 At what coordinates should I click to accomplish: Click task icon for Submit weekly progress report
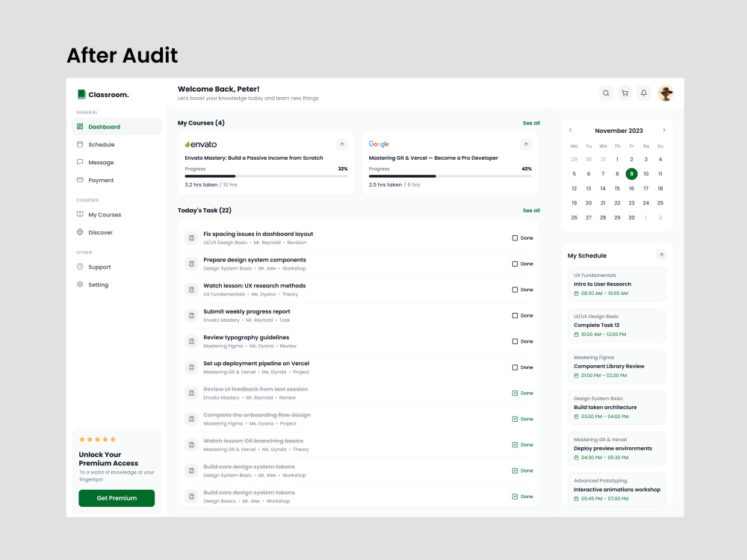coord(191,316)
